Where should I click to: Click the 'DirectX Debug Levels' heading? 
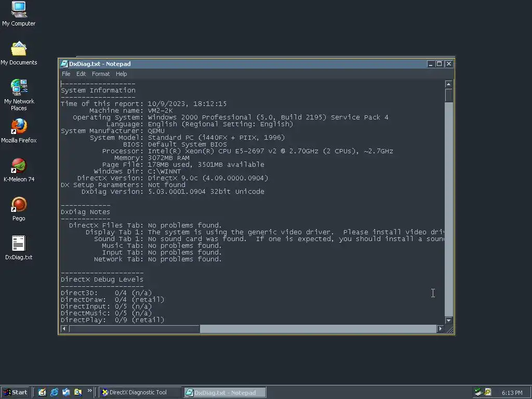click(x=102, y=280)
